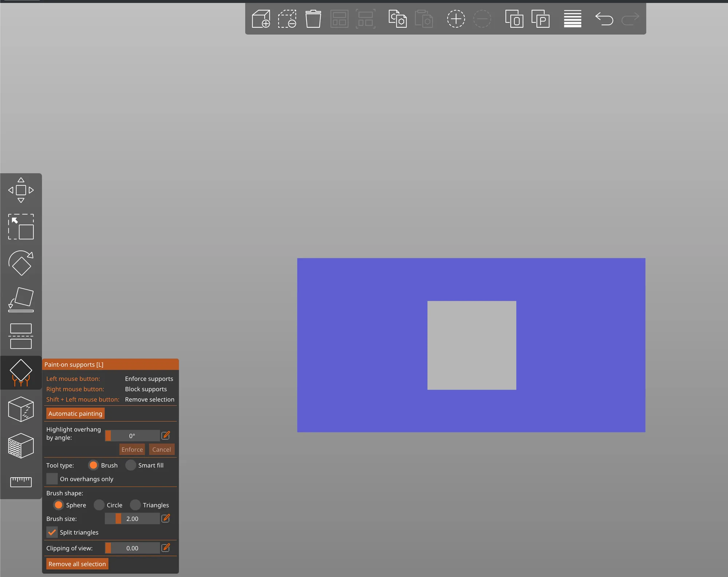Click the Delete (trash can) icon

(313, 19)
